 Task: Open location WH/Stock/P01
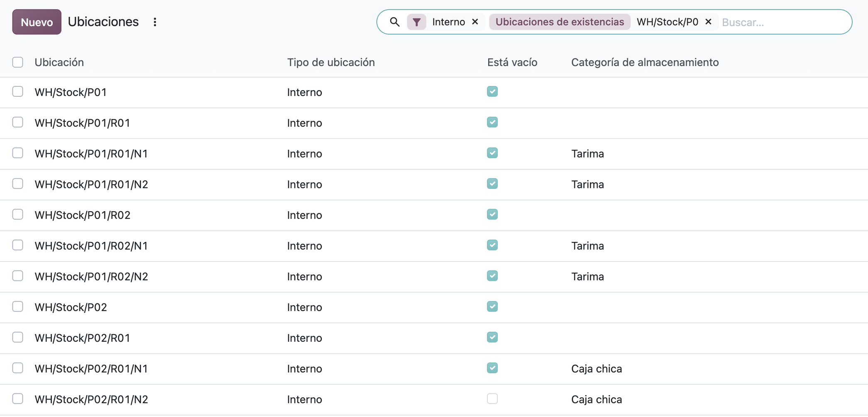(71, 92)
